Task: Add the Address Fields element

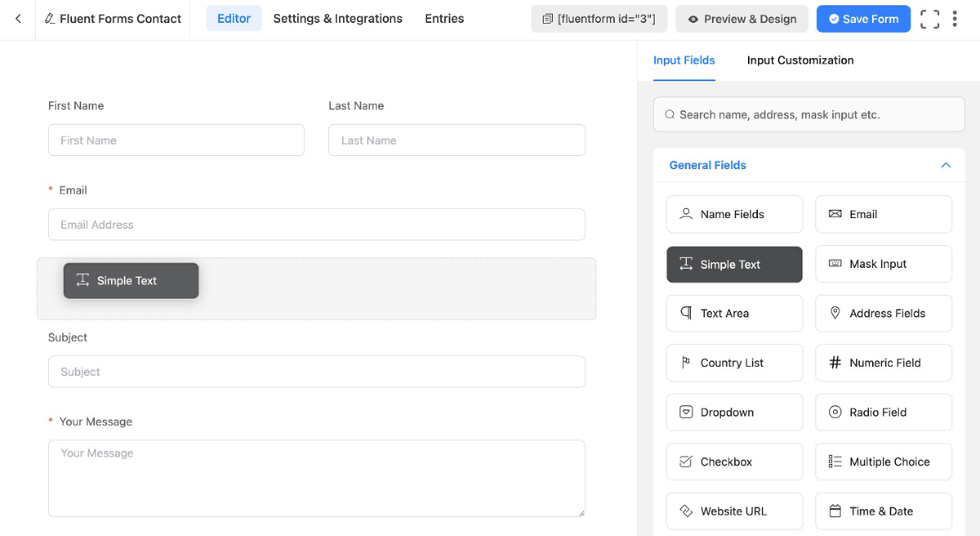Action: point(883,313)
